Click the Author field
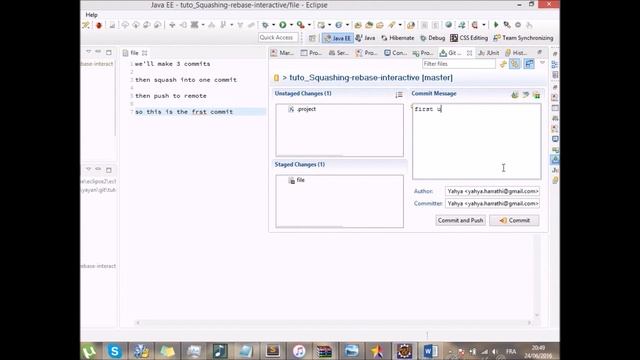 point(492,191)
